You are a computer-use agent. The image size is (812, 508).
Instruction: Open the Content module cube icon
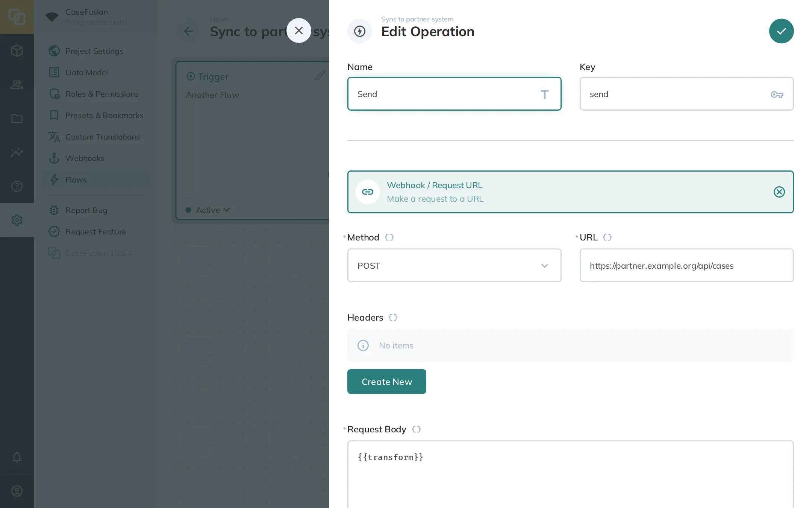pos(17,51)
